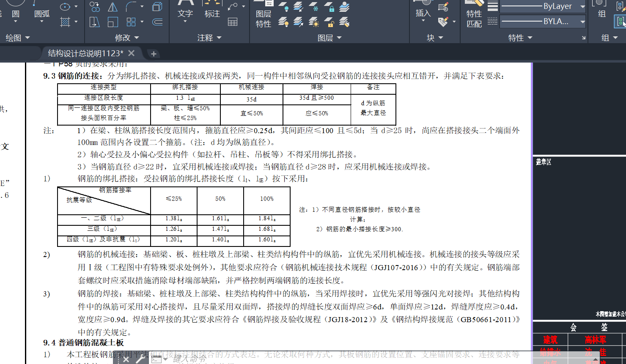Open the Text (文字) tool dropdown
The height and width of the screenshot is (364, 626).
[185, 21]
